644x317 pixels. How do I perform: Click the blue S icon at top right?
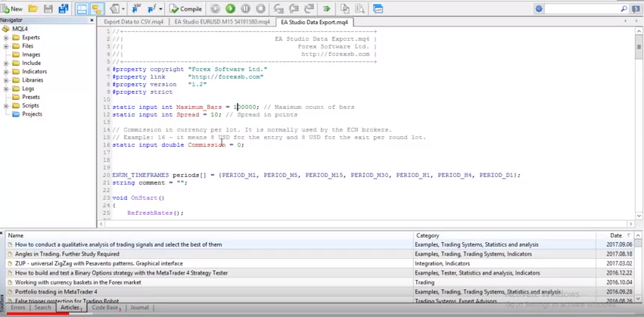click(x=636, y=8)
